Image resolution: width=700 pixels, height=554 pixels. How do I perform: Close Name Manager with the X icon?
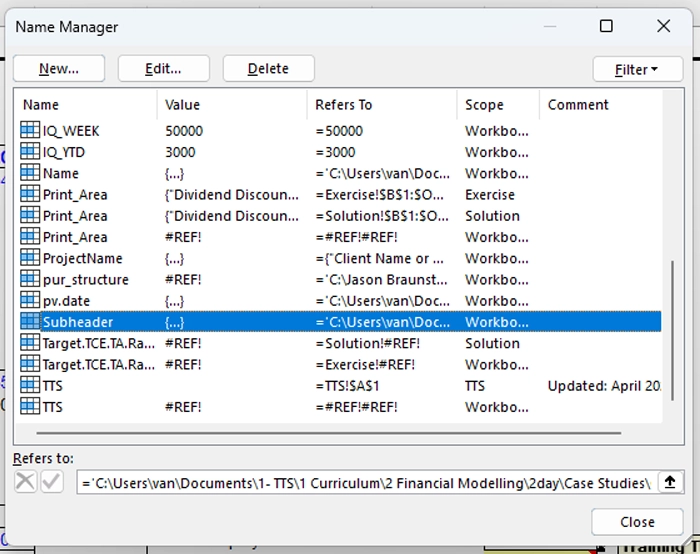[663, 26]
